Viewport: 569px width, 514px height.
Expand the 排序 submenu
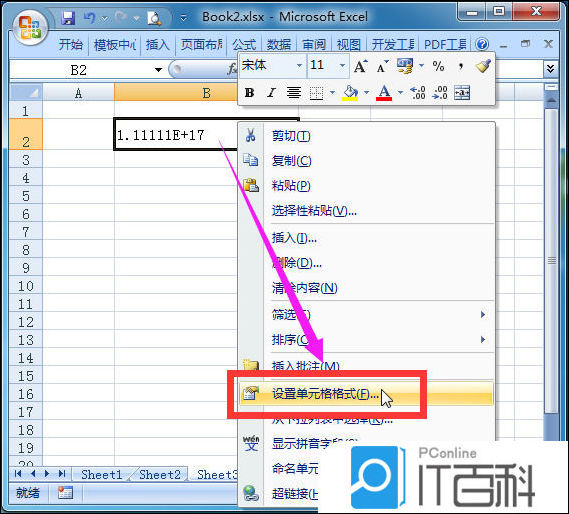coord(483,339)
